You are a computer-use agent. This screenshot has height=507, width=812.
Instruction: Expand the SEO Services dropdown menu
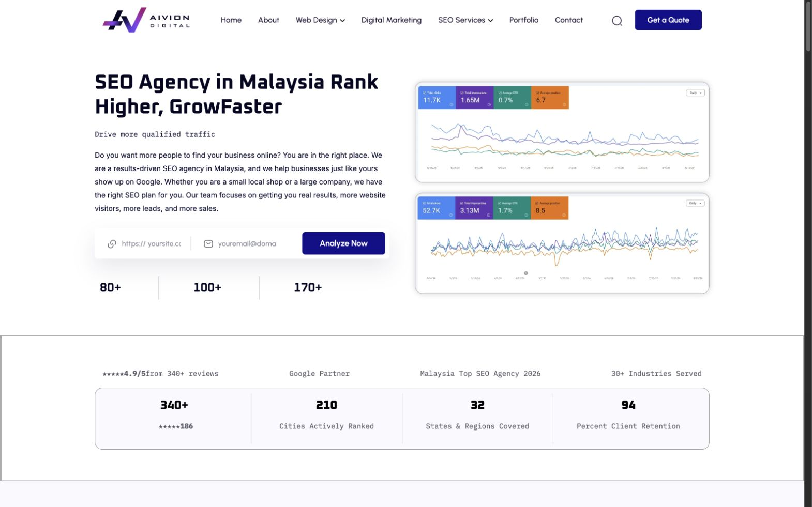coord(465,20)
